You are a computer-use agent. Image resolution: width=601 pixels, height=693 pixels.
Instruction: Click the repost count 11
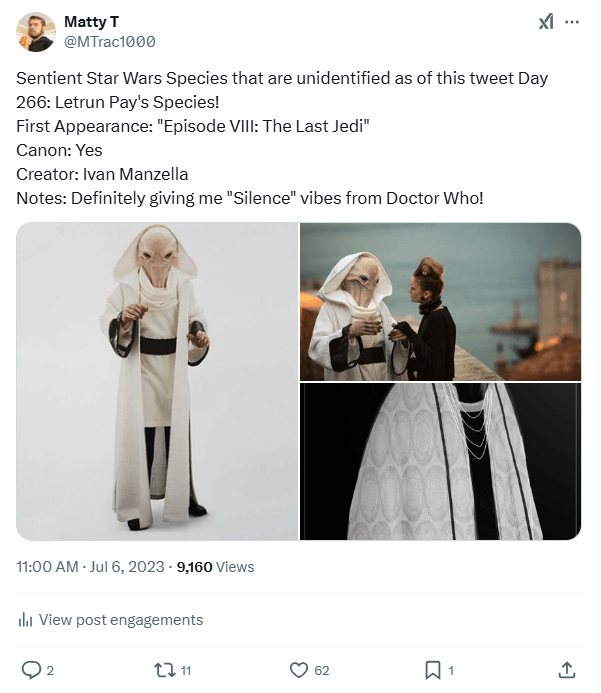[186, 670]
